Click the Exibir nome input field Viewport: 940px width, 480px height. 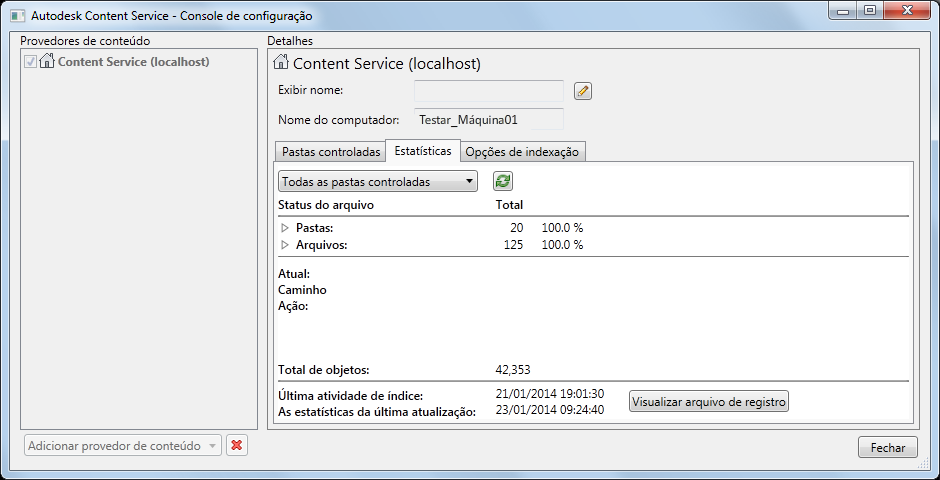tap(489, 91)
